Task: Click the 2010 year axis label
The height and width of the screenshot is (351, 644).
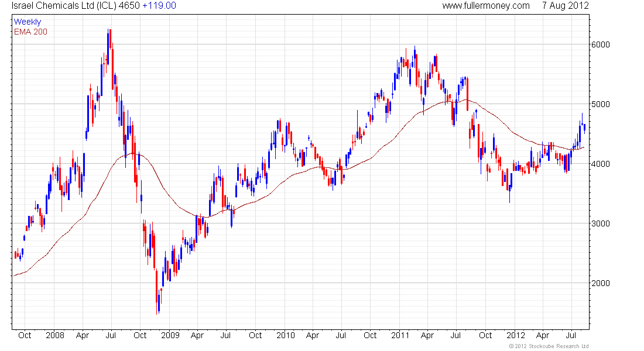Action: (x=286, y=335)
